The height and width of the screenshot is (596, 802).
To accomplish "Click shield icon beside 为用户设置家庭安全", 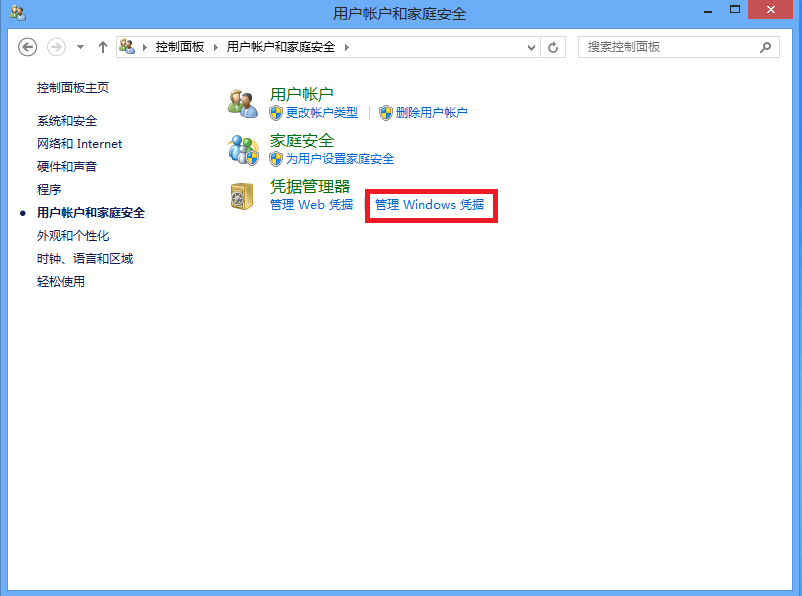I will (x=276, y=159).
